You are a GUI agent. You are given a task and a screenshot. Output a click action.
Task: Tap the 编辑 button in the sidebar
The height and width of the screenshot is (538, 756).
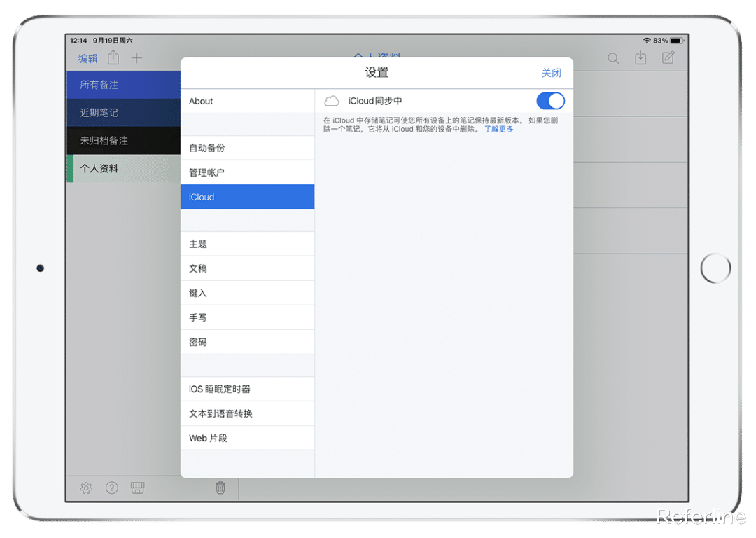(x=87, y=59)
